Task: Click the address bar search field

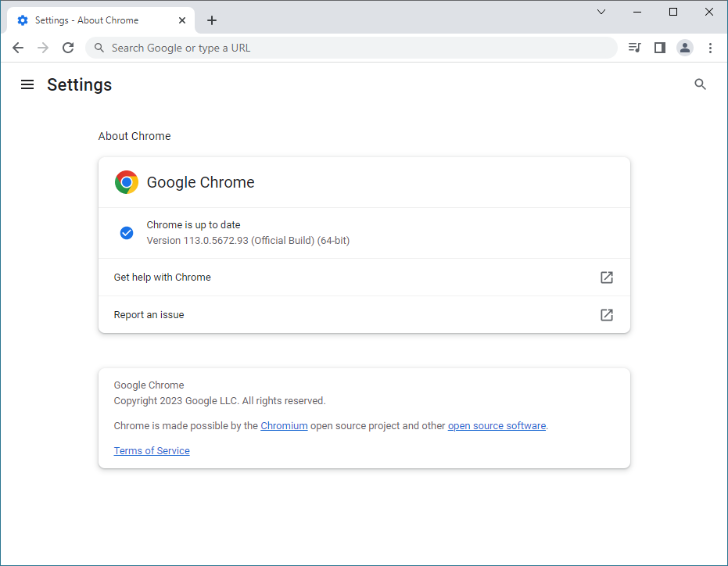Action: pyautogui.click(x=352, y=48)
